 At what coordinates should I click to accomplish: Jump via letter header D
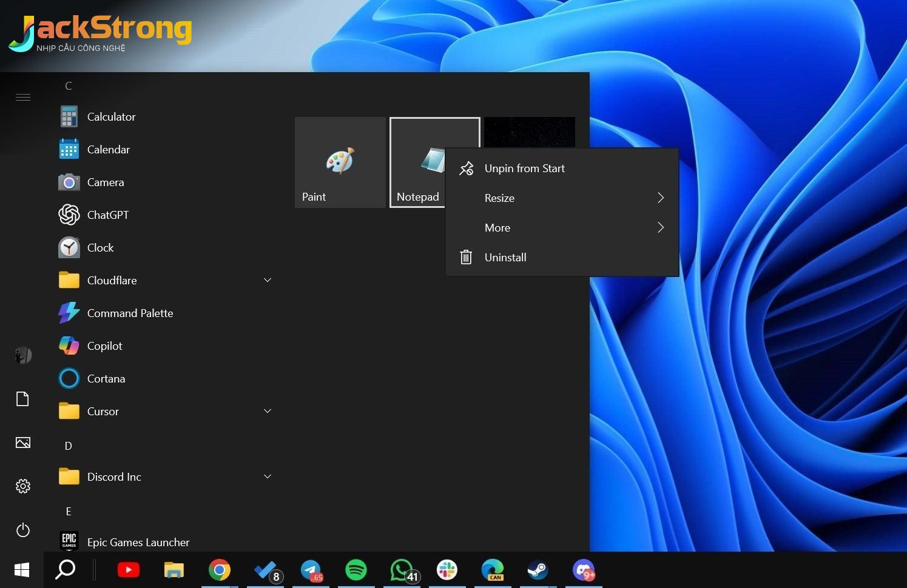point(69,446)
